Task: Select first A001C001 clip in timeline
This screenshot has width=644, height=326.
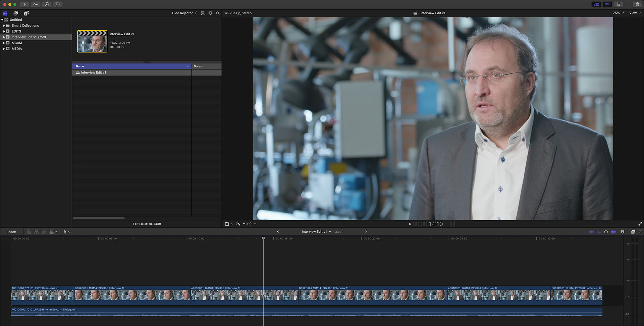Action: 42,295
